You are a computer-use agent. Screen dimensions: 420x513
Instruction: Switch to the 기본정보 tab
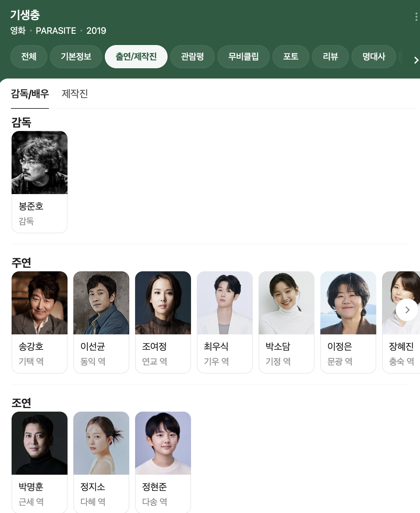point(76,57)
